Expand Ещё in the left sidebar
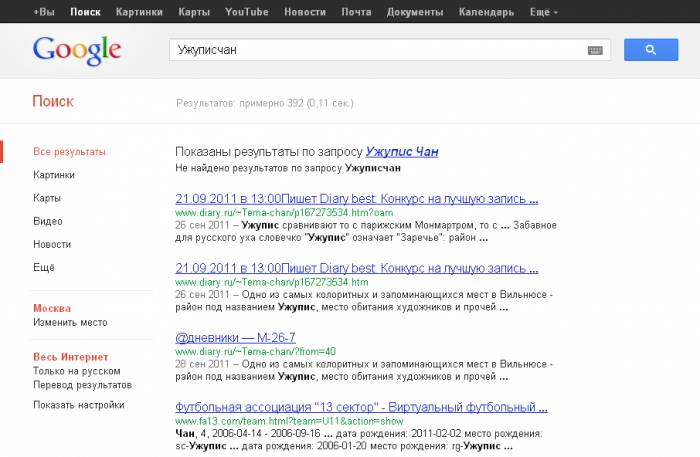The height and width of the screenshot is (457, 700). coord(44,268)
